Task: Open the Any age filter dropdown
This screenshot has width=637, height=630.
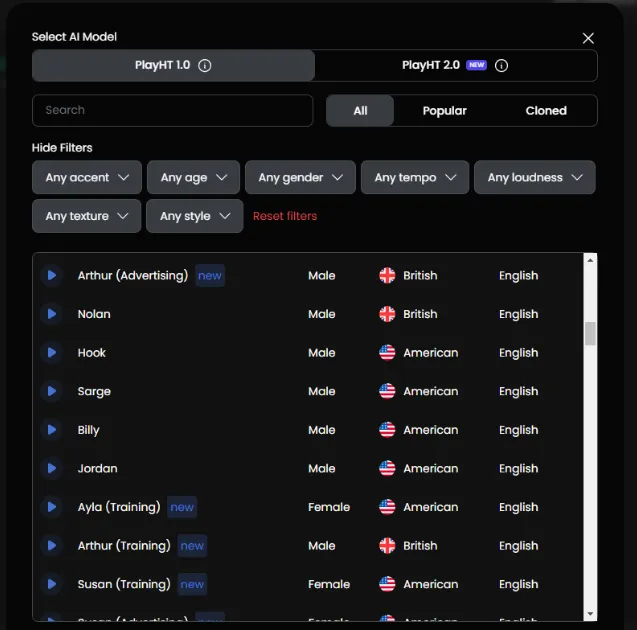Action: [x=193, y=177]
